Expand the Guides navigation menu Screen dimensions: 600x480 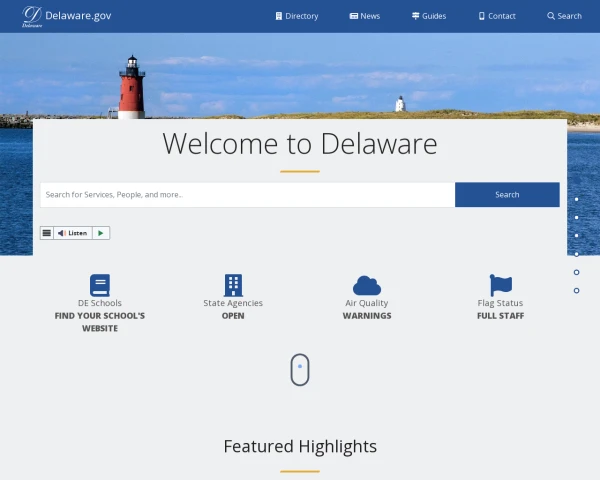429,16
